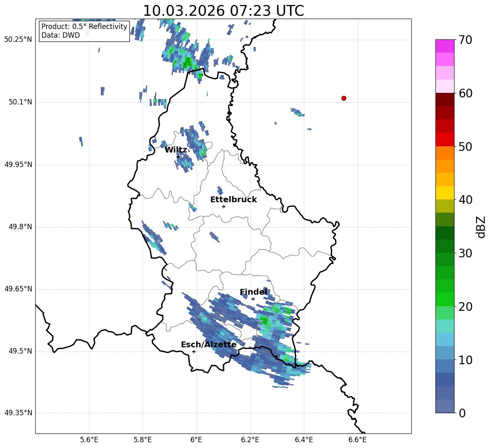Click the dark green colorbar segment at 30

[445, 246]
